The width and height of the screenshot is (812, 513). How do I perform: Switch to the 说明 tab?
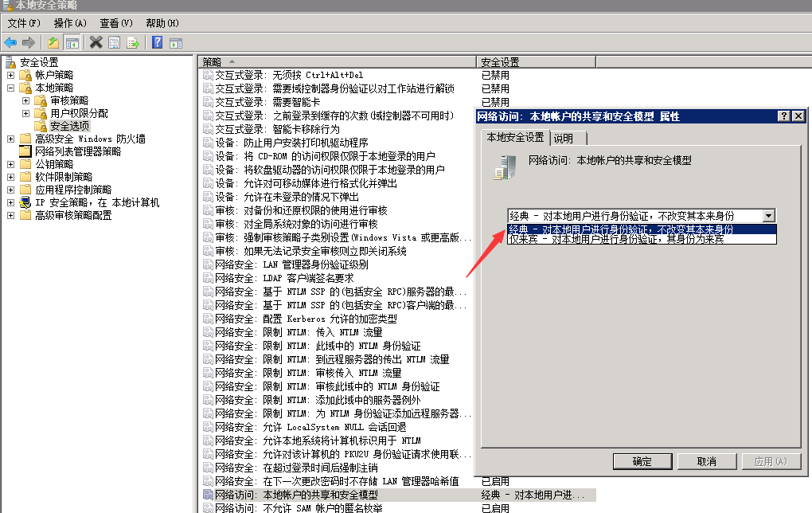(x=563, y=139)
